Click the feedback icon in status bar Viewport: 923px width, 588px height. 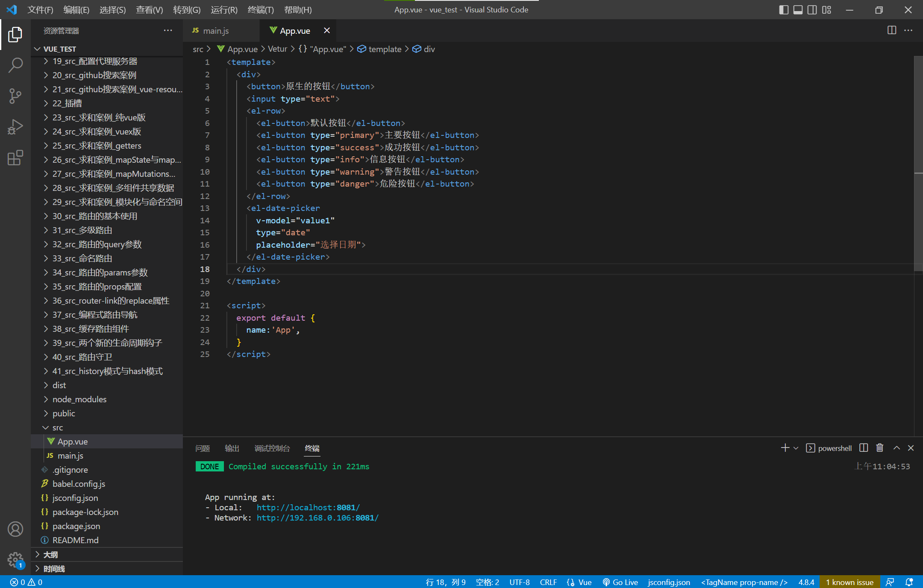[x=890, y=582]
